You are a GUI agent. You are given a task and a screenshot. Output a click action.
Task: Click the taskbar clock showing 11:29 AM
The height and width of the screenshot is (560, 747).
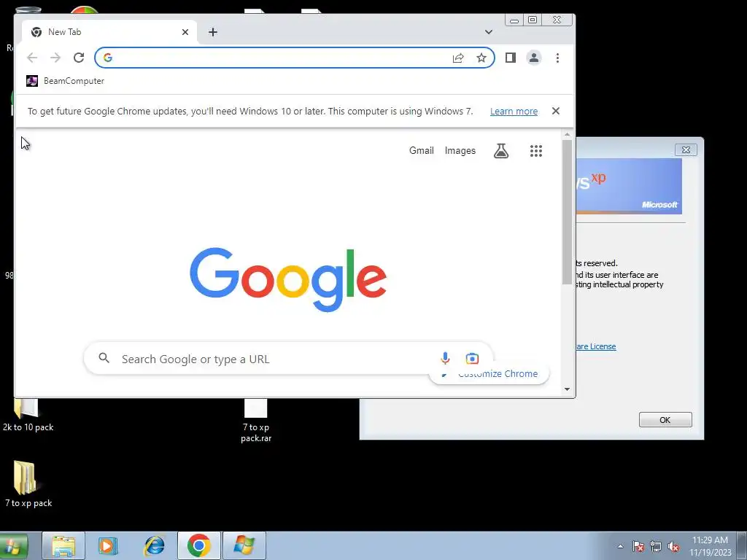710,545
